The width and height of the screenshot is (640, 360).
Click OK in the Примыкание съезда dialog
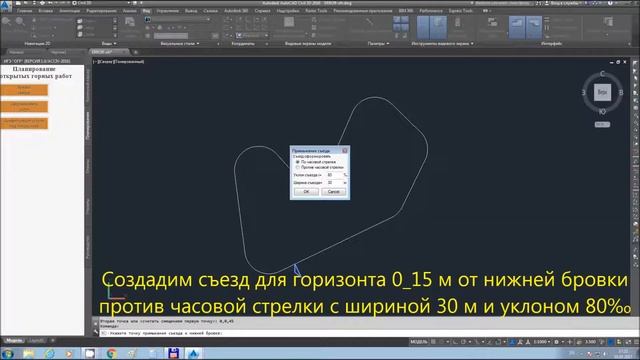pyautogui.click(x=306, y=191)
